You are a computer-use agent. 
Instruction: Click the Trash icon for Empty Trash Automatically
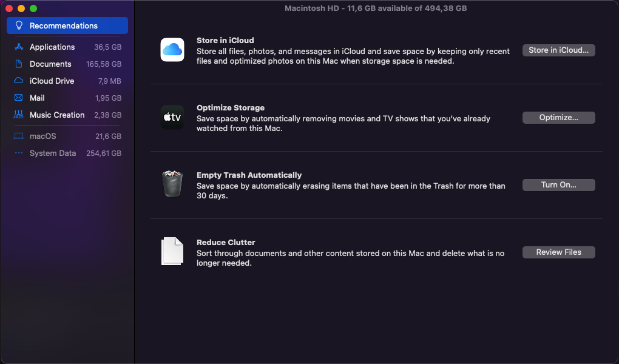click(172, 184)
